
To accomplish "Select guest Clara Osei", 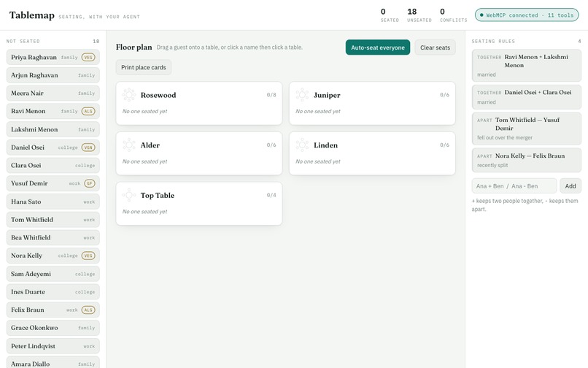I will [x=53, y=166].
